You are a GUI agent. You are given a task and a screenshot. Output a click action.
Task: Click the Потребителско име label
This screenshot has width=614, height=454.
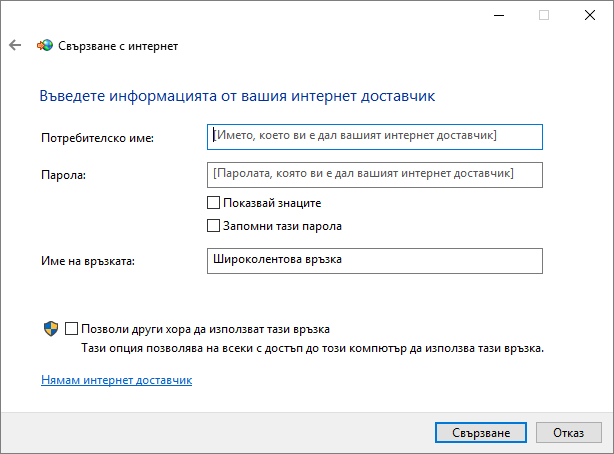click(98, 138)
